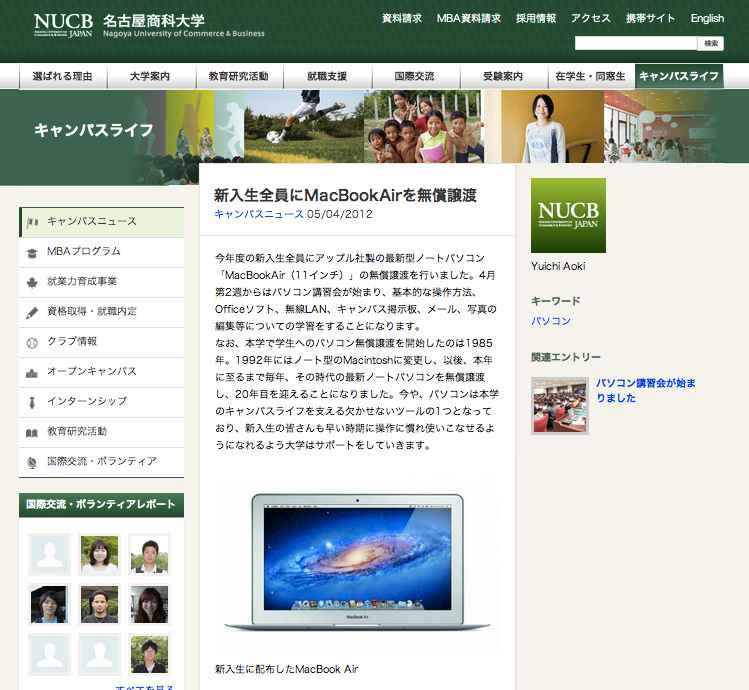
Task: Click second-row left reporter photo in blue shirt
Action: click(49, 604)
